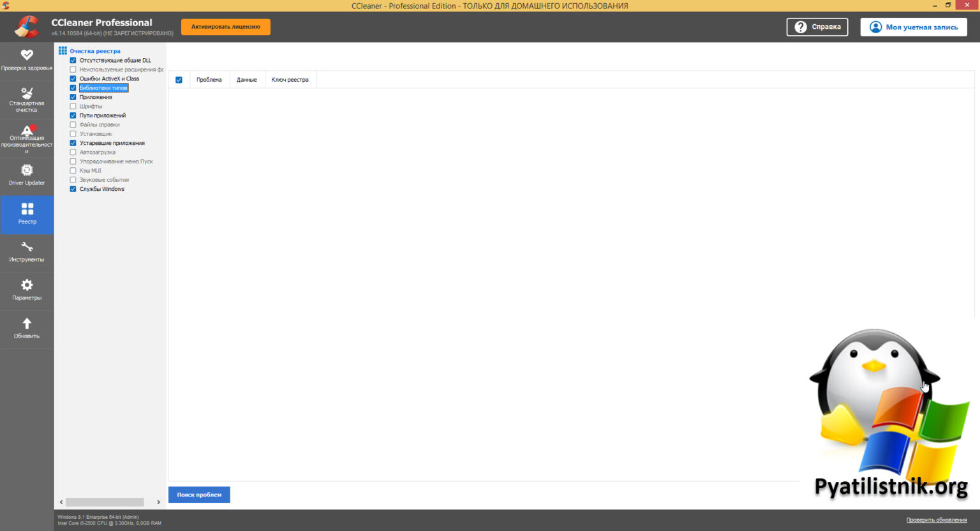
Task: Minimize the CCleaner window
Action: tap(935, 5)
